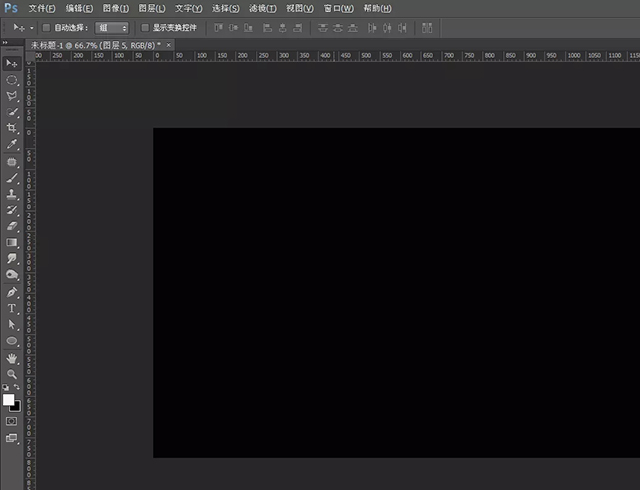The image size is (640, 490).
Task: Close the 未标题-1 document tab
Action: click(168, 45)
